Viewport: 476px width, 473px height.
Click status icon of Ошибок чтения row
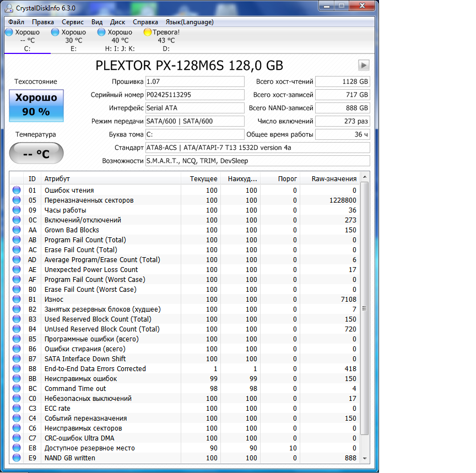[17, 190]
